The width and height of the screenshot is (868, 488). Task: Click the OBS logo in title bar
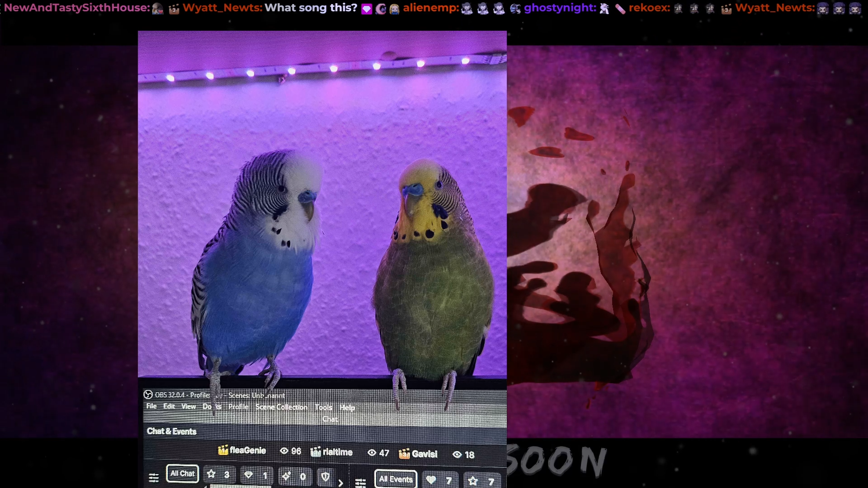[148, 394]
